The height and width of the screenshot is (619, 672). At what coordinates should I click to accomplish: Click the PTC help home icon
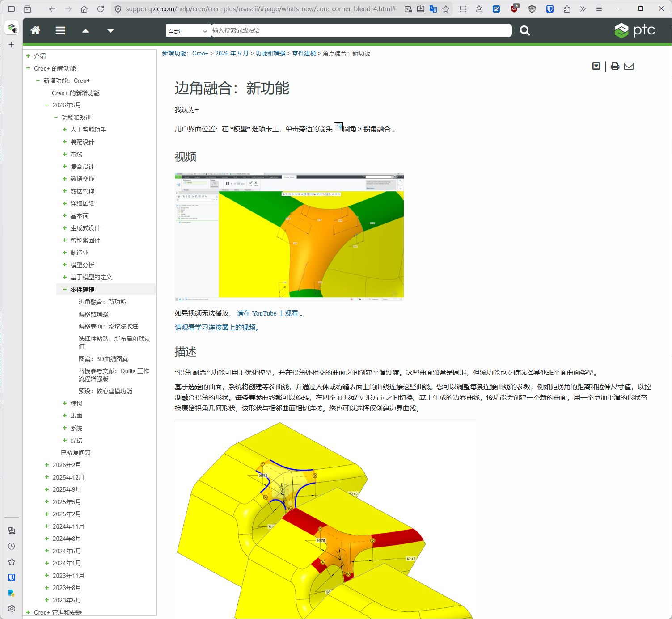pos(35,30)
